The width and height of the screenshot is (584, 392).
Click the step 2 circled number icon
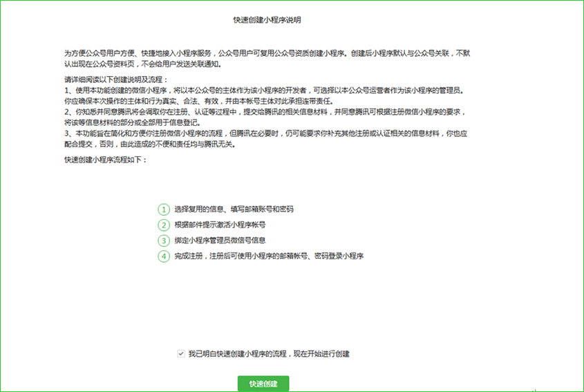click(164, 225)
